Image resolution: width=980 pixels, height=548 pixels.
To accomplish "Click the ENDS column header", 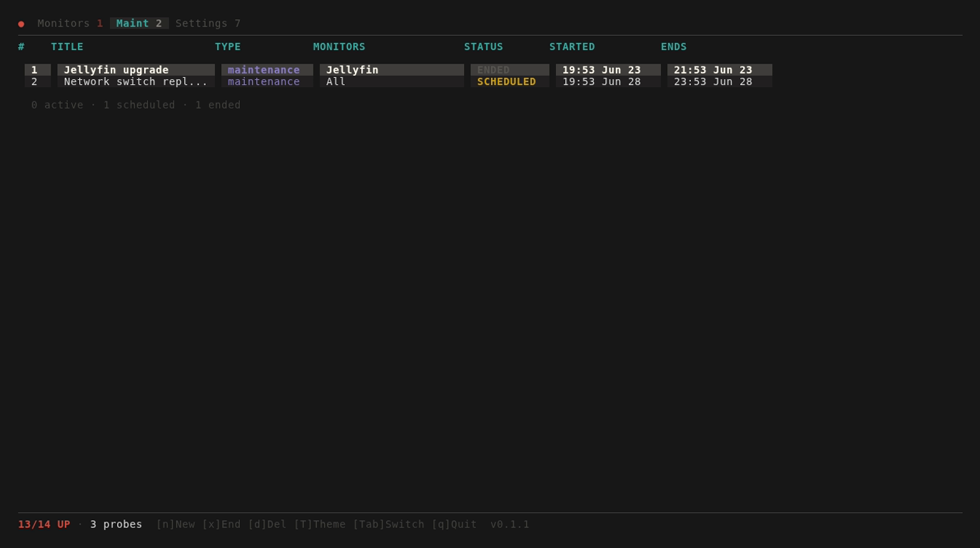I will (x=674, y=46).
